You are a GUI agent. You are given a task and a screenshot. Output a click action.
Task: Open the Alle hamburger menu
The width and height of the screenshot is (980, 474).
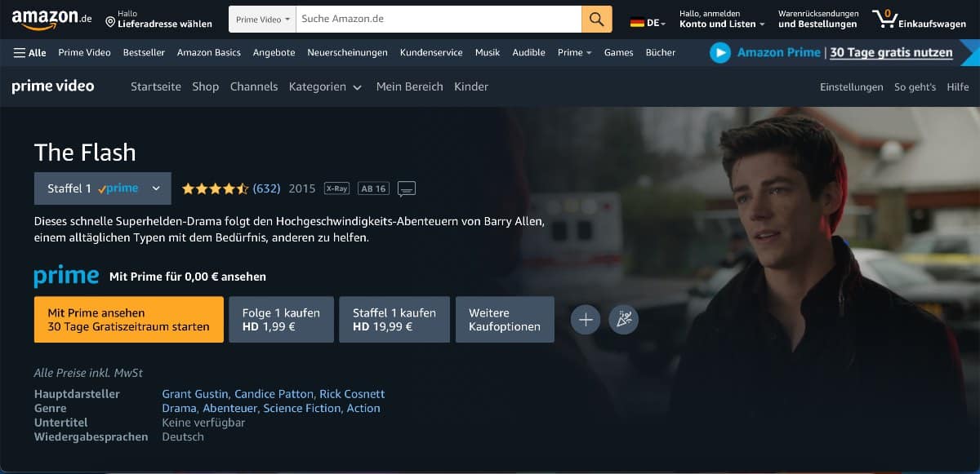tap(29, 52)
